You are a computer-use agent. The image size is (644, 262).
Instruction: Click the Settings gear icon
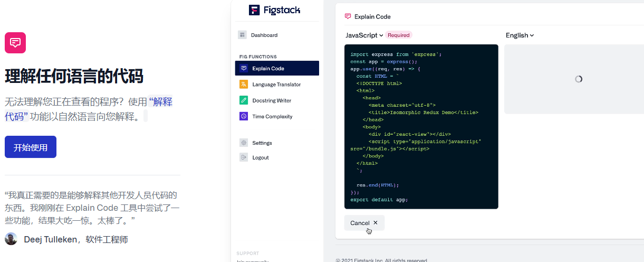coord(244,143)
